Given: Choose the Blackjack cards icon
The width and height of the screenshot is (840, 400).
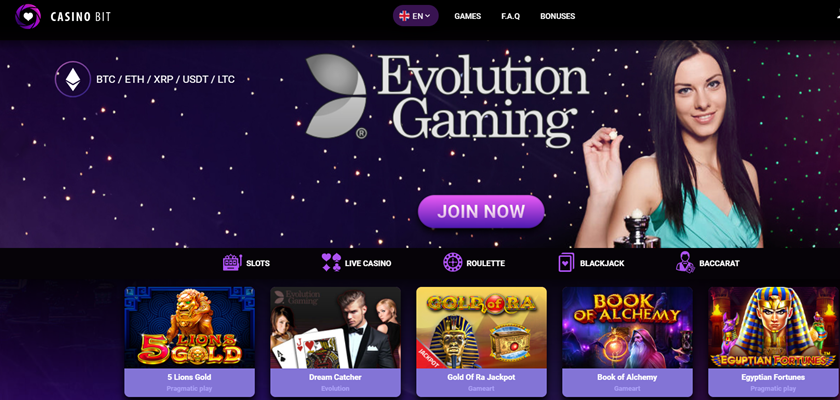Looking at the screenshot, I should [566, 262].
